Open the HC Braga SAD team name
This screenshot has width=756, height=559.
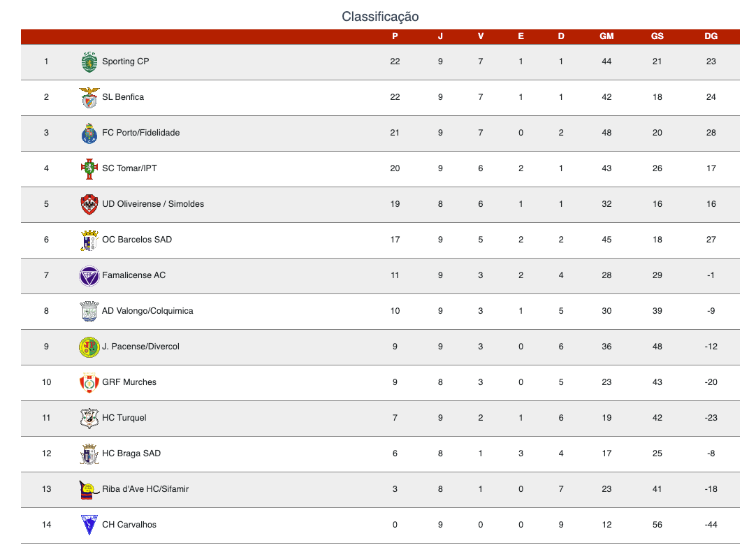131,453
